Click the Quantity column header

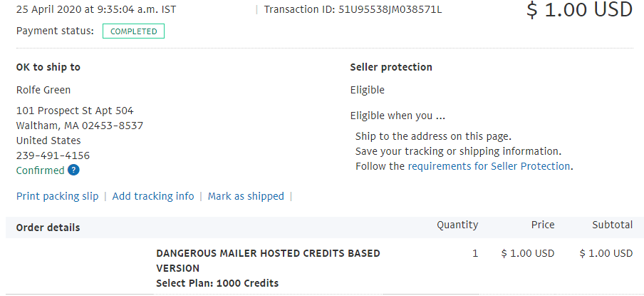(x=457, y=225)
